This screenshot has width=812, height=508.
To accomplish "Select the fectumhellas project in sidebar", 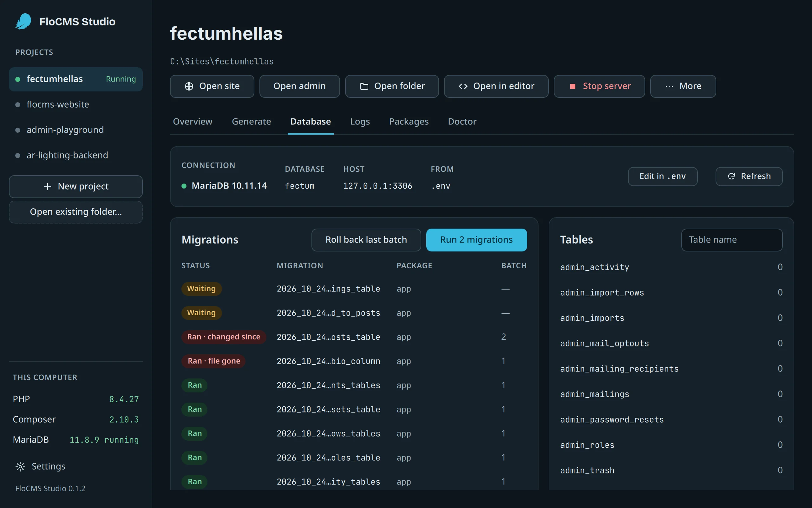I will [x=76, y=79].
